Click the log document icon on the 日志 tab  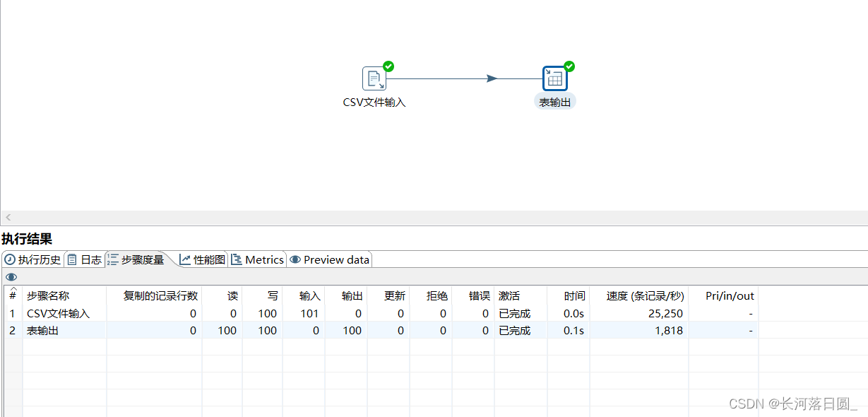pyautogui.click(x=71, y=259)
